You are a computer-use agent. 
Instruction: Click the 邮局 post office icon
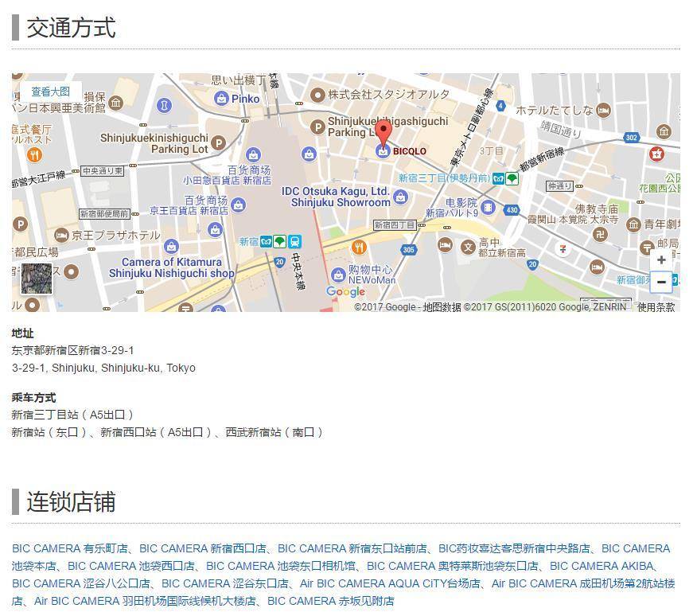pos(647,248)
